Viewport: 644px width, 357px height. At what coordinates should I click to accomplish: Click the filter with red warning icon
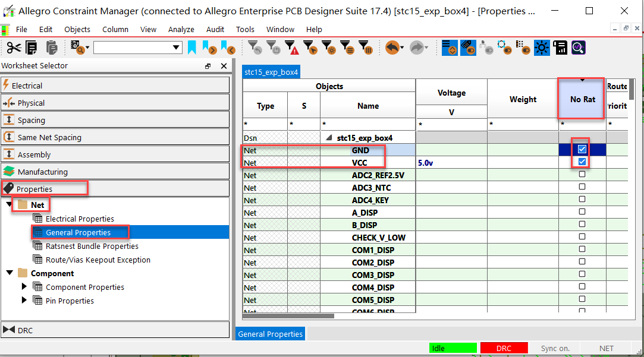291,48
